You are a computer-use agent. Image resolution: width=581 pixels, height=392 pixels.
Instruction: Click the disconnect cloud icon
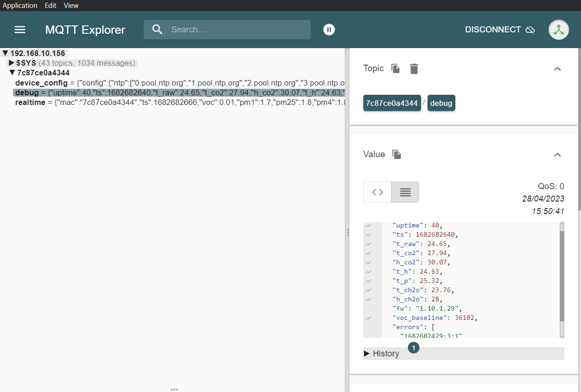(530, 30)
